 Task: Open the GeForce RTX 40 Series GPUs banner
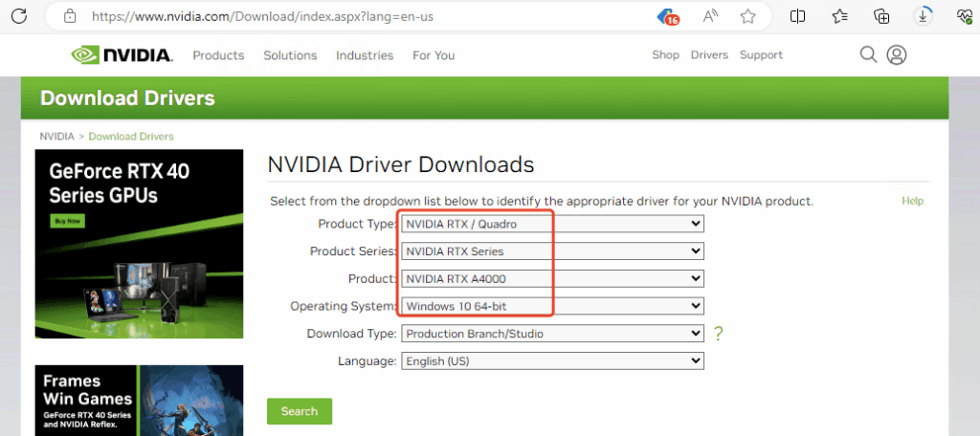[139, 244]
